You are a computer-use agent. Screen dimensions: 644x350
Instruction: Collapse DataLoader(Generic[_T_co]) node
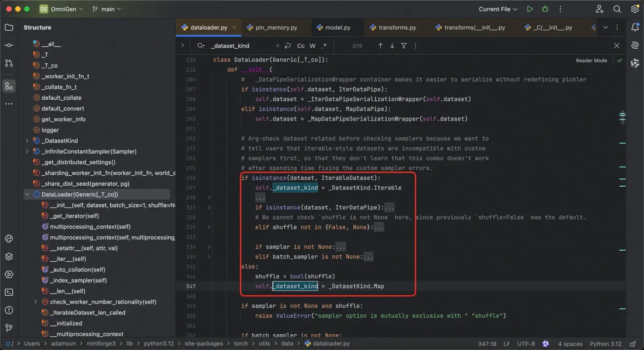point(27,195)
